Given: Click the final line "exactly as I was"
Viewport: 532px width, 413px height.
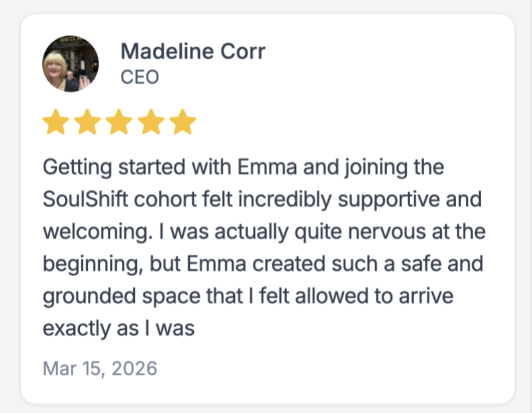Looking at the screenshot, I should click(x=118, y=328).
